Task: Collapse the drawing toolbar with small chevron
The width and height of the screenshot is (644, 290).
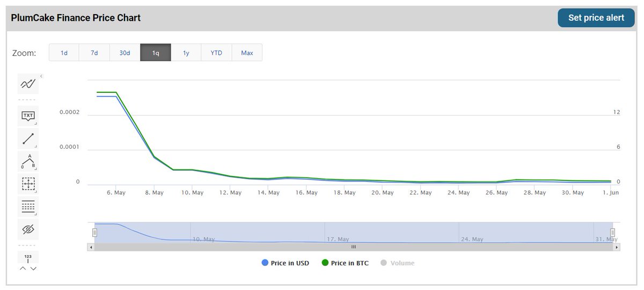Action: pos(41,76)
